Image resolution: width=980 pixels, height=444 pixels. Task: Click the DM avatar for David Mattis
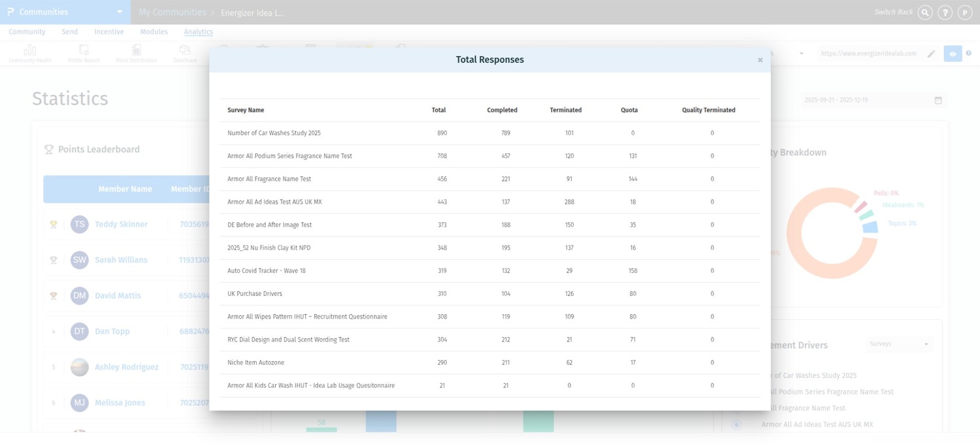(x=80, y=296)
